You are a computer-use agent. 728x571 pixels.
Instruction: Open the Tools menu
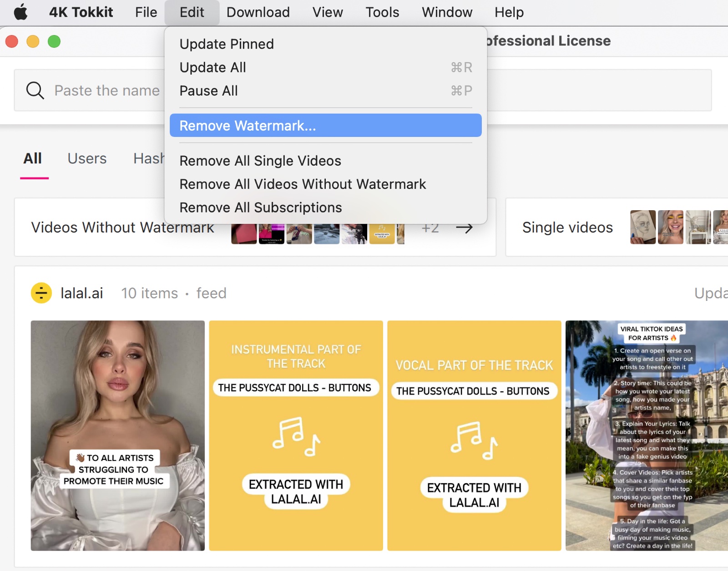pyautogui.click(x=382, y=12)
